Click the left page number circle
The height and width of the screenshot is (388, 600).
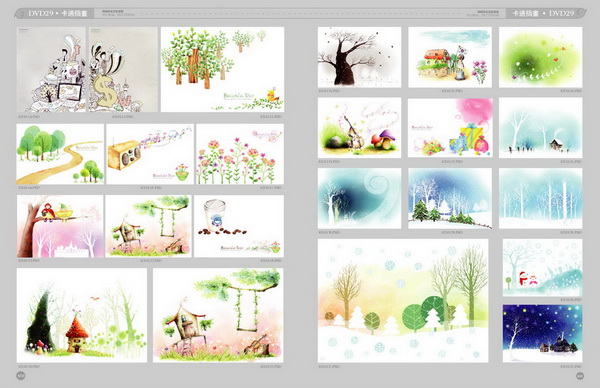pyautogui.click(x=21, y=376)
